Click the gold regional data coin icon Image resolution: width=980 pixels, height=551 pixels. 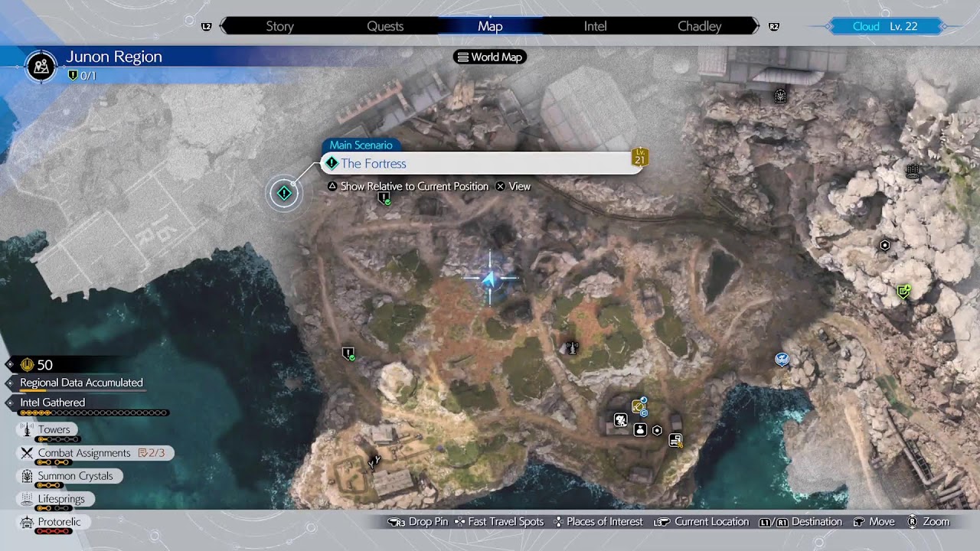pos(28,365)
